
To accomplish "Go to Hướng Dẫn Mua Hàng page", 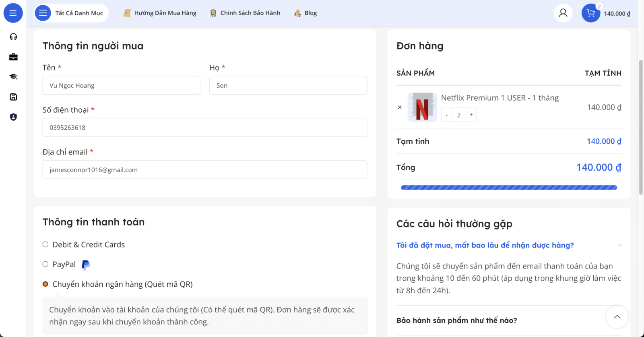I will tap(160, 13).
